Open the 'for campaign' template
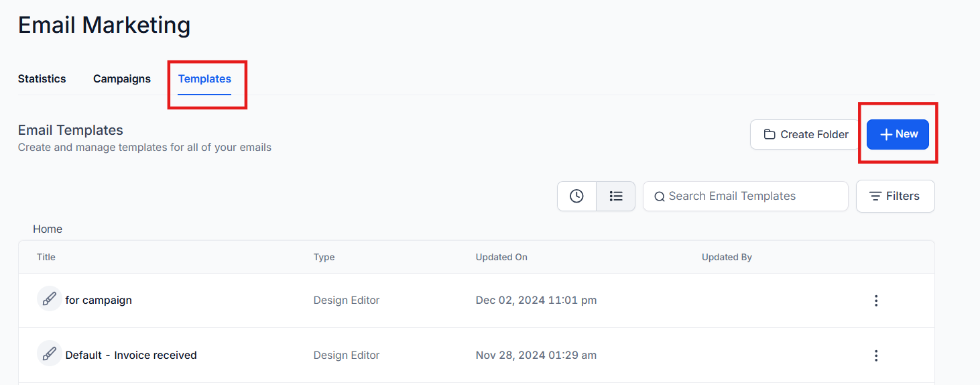This screenshot has height=385, width=980. pyautogui.click(x=99, y=300)
